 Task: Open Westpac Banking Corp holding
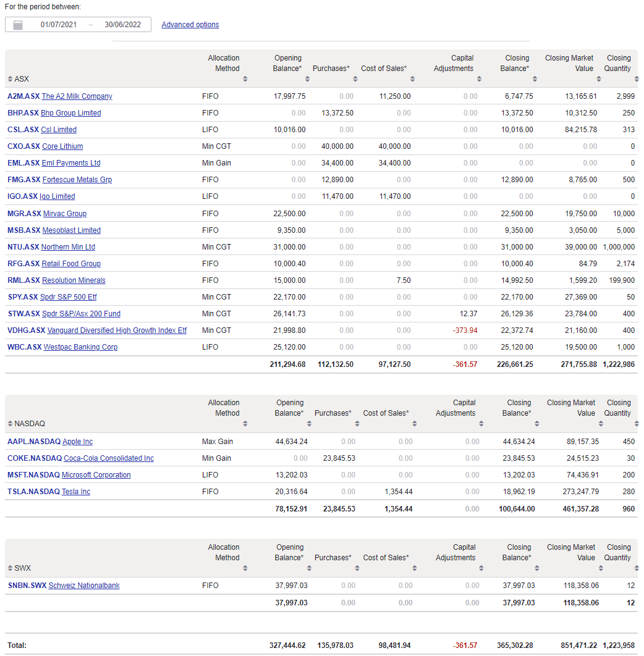tap(80, 347)
